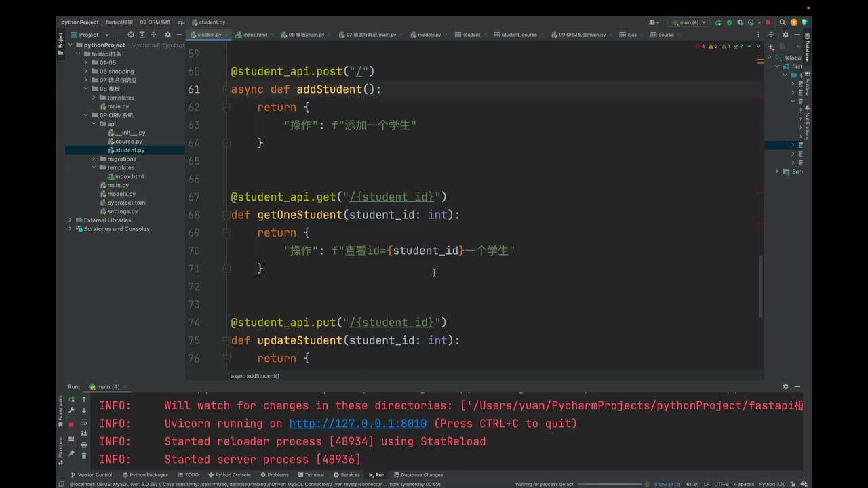Click Show all (2) in the status bar
The width and height of the screenshot is (868, 488).
[667, 484]
